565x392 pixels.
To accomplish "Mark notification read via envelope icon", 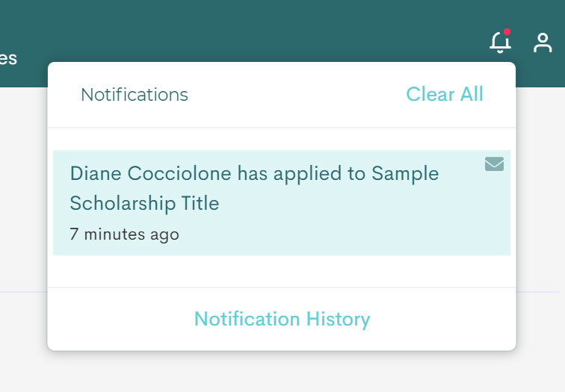I will 494,164.
